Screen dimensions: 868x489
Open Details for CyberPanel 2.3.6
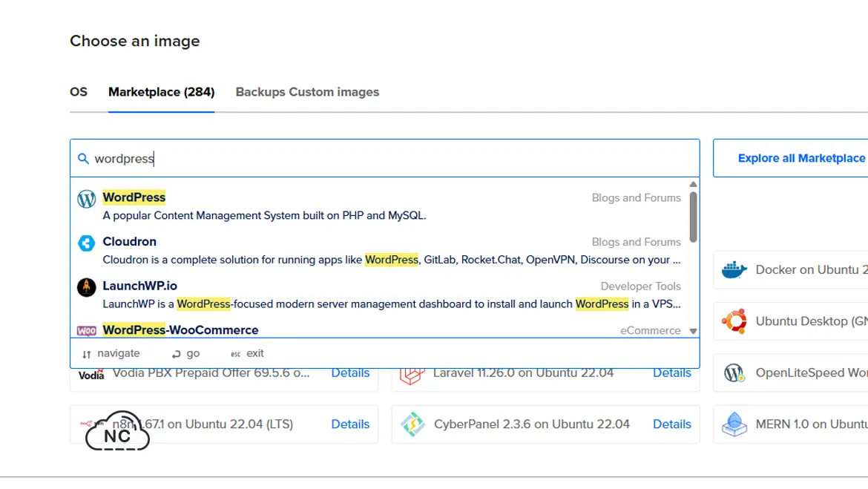click(671, 424)
